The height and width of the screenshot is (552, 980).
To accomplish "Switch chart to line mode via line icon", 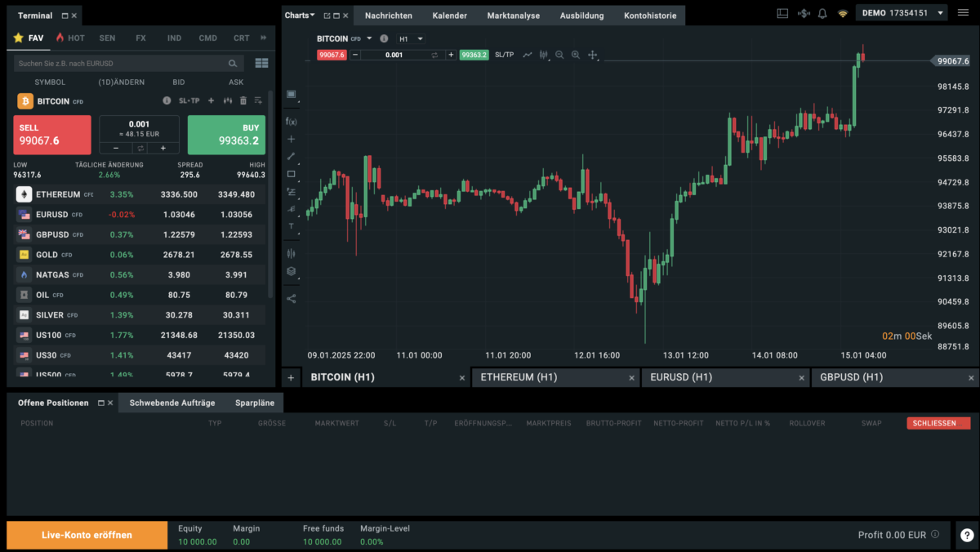I will [527, 55].
